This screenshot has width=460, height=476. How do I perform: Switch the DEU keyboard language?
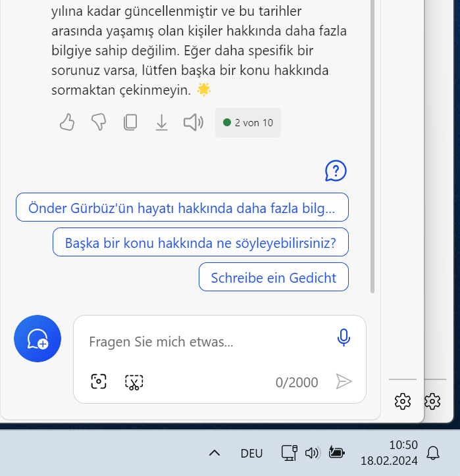point(251,454)
